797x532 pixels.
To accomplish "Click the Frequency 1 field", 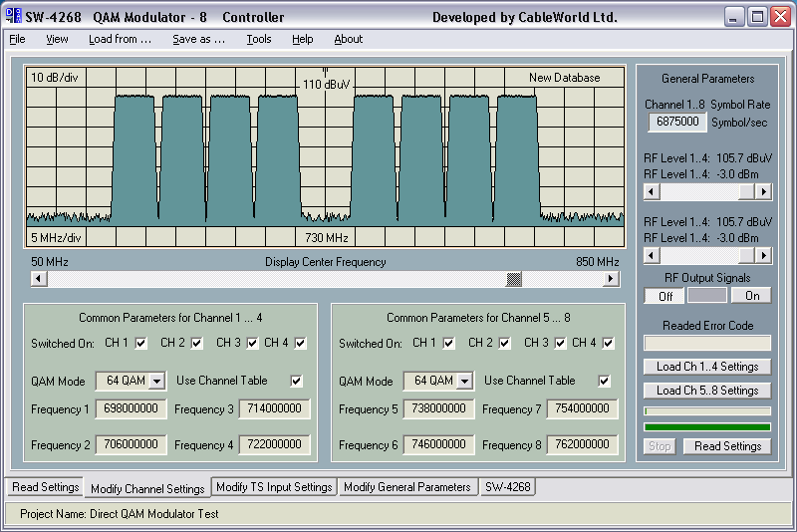I will coord(132,408).
